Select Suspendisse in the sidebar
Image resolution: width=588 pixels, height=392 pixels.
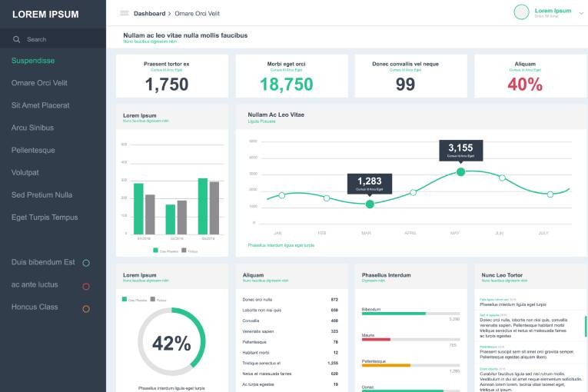coord(33,61)
